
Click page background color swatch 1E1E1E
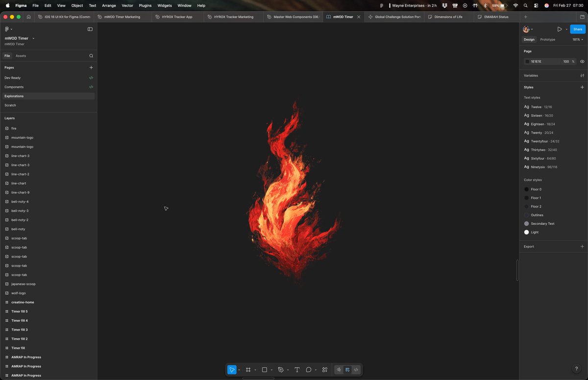click(x=527, y=62)
